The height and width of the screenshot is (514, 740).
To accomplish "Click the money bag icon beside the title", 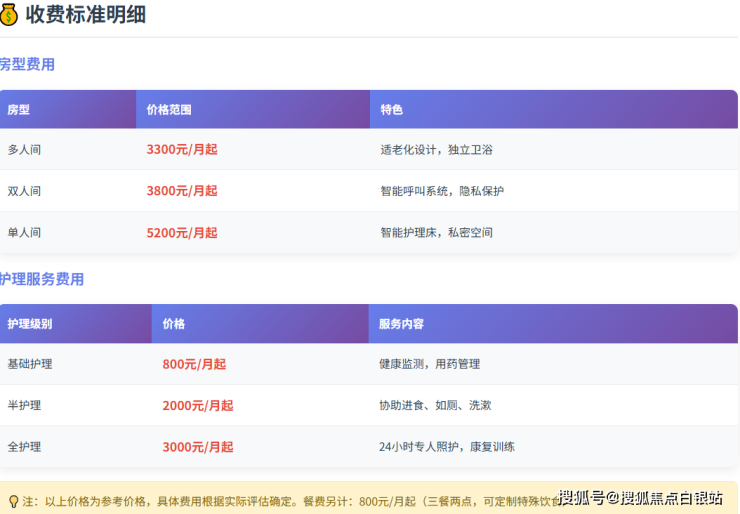I will pyautogui.click(x=9, y=15).
